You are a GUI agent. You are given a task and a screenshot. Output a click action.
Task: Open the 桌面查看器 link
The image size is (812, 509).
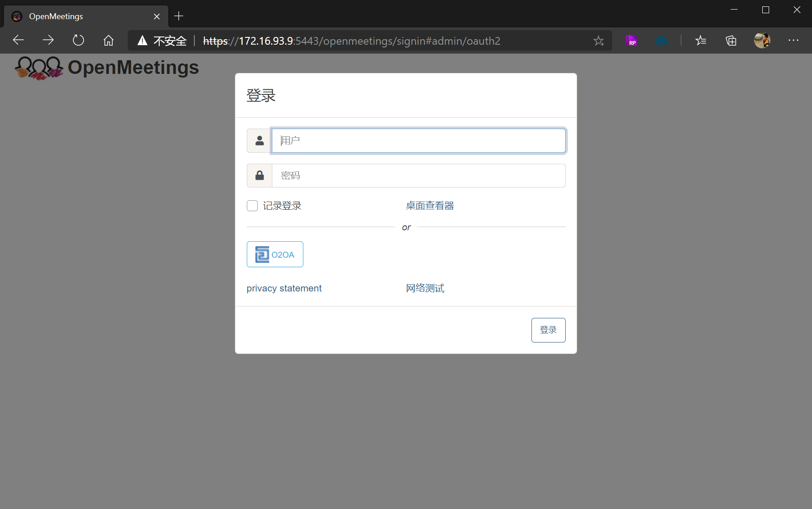point(430,206)
